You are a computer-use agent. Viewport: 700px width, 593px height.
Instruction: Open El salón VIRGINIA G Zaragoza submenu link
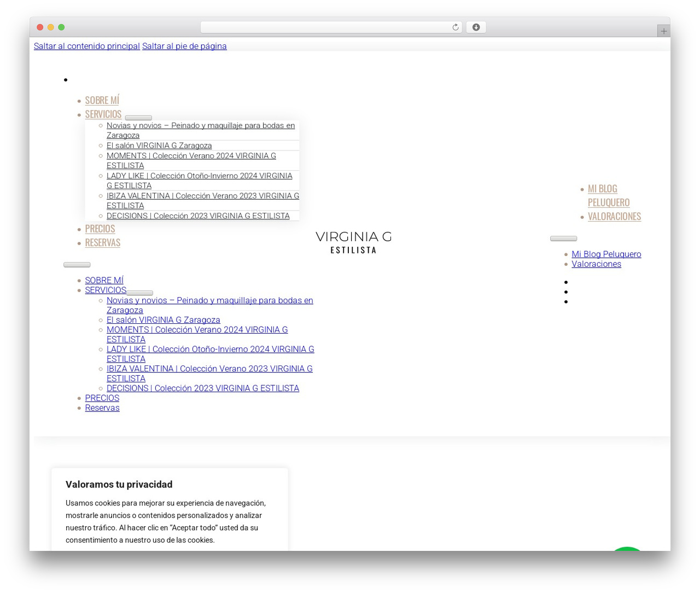click(159, 146)
